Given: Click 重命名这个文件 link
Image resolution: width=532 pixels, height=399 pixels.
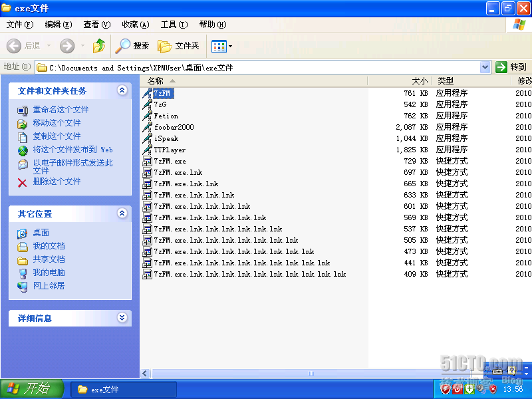Looking at the screenshot, I should pyautogui.click(x=61, y=110).
